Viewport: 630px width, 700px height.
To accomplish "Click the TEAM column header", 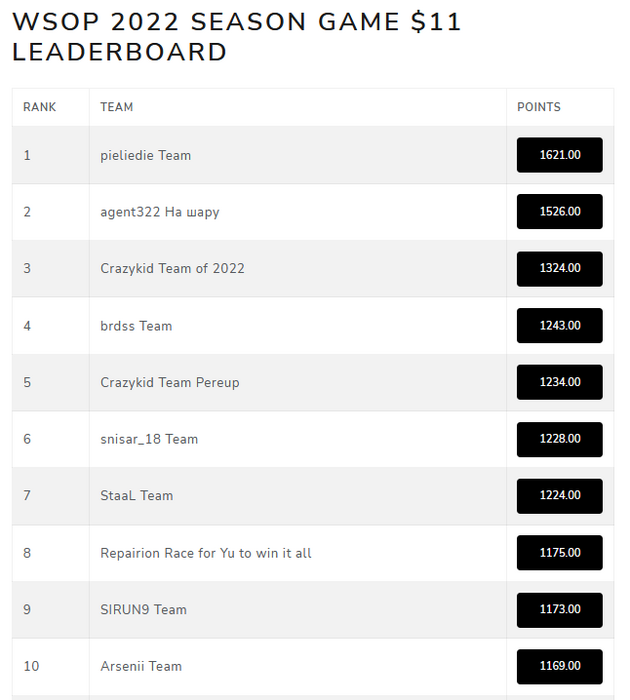I will (x=117, y=107).
